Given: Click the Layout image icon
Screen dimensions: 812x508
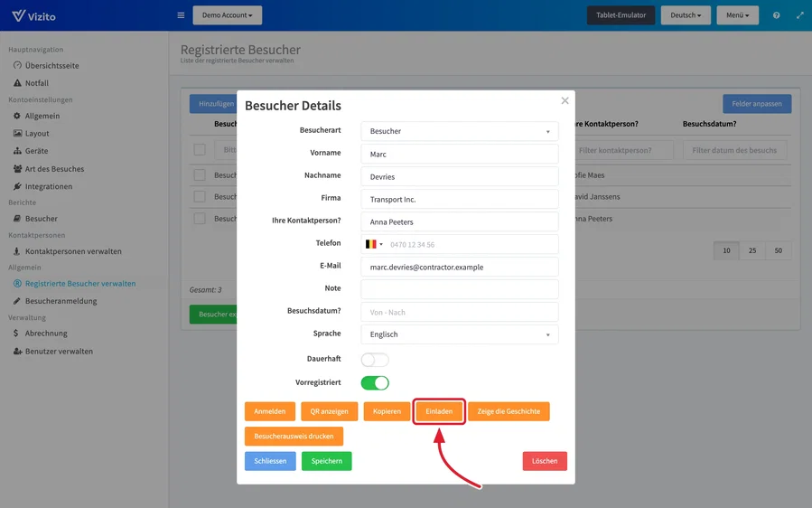Looking at the screenshot, I should [x=17, y=133].
